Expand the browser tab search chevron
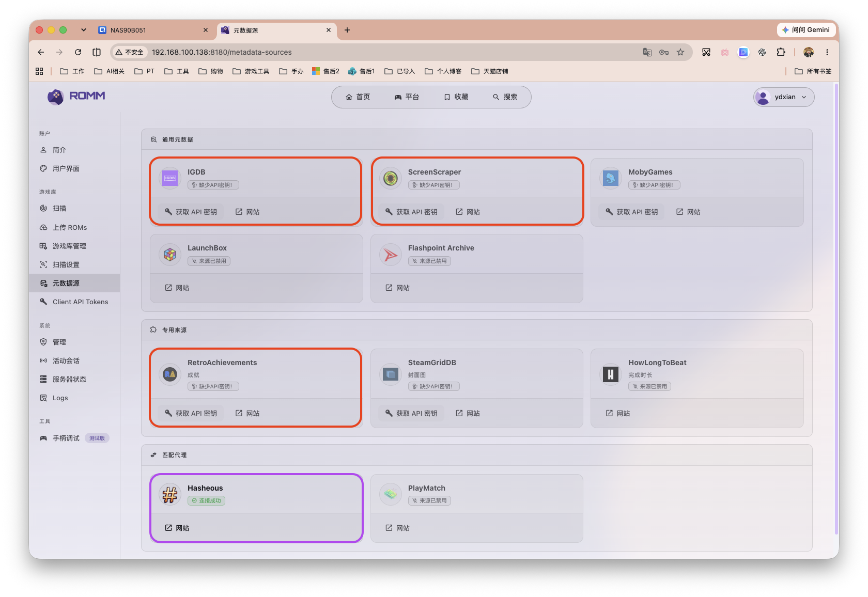The image size is (868, 597). click(x=84, y=30)
